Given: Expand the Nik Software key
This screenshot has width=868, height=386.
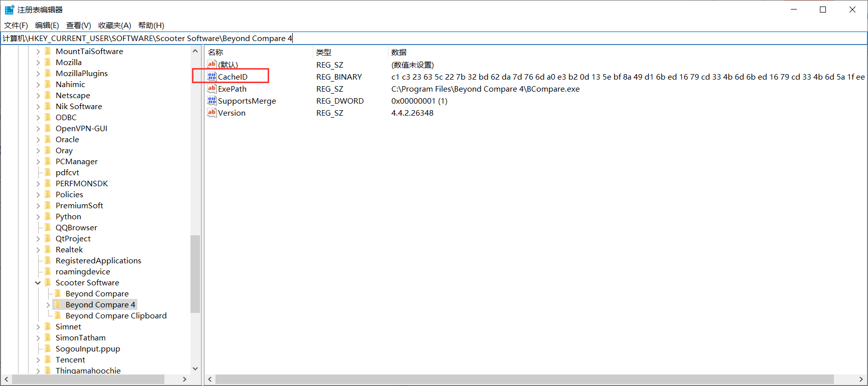Looking at the screenshot, I should coord(38,106).
